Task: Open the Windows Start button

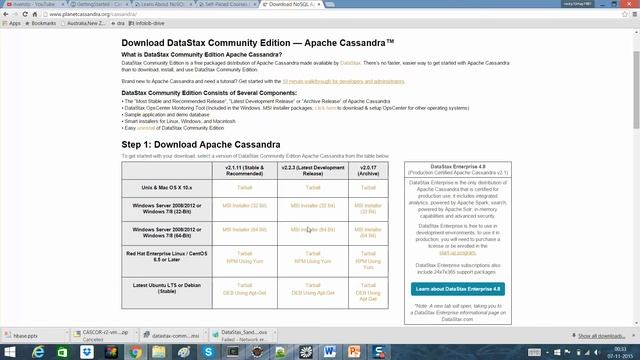Action: (x=9, y=352)
